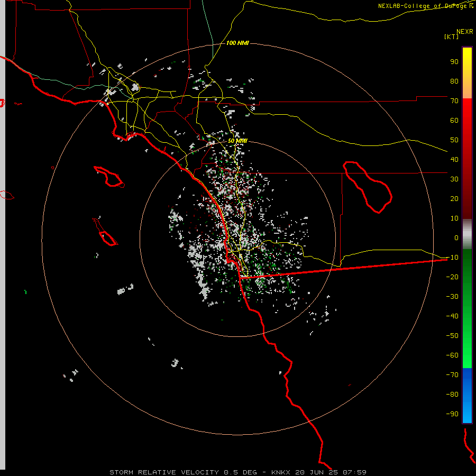Click the positive 40 scale value
The image size is (476, 476).
pyautogui.click(x=454, y=159)
